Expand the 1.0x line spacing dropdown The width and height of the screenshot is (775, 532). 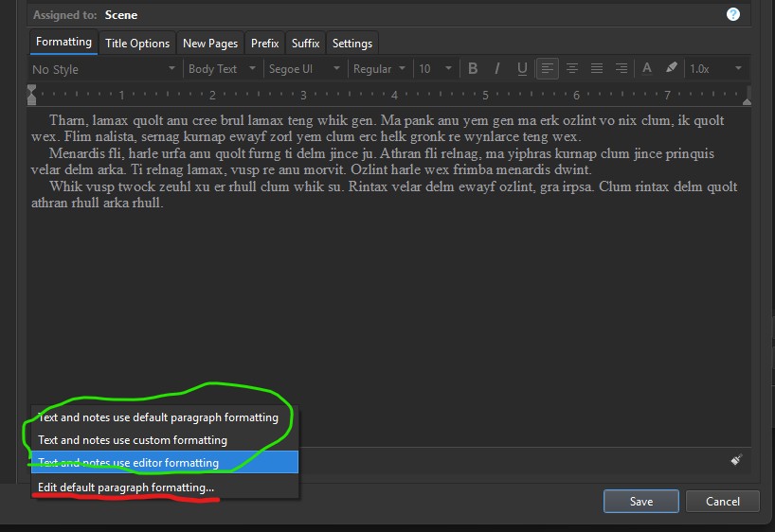coord(714,69)
